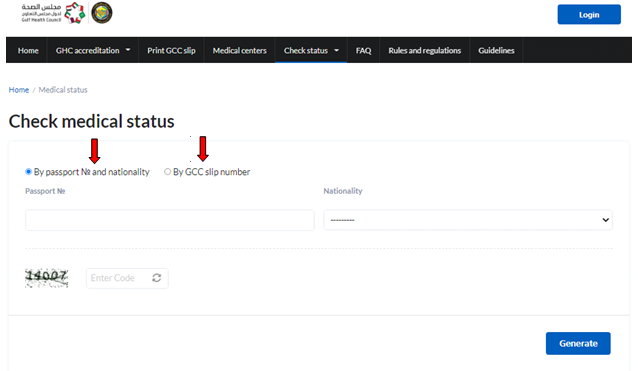638x371 pixels.
Task: Follow the Home breadcrumb link
Action: point(19,90)
